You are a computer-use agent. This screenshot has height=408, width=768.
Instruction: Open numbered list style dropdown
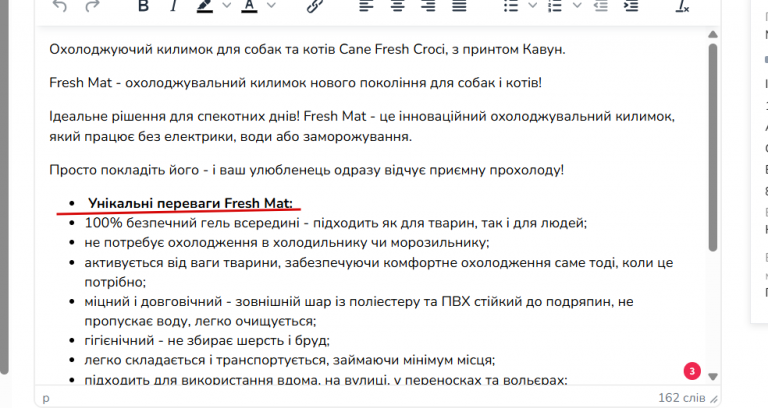pos(577,5)
